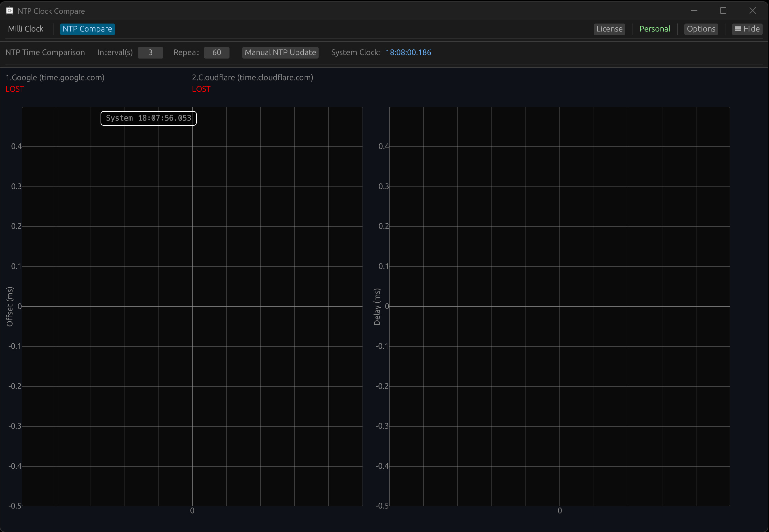Select the NTP Compare tab
The width and height of the screenshot is (769, 532).
(87, 29)
